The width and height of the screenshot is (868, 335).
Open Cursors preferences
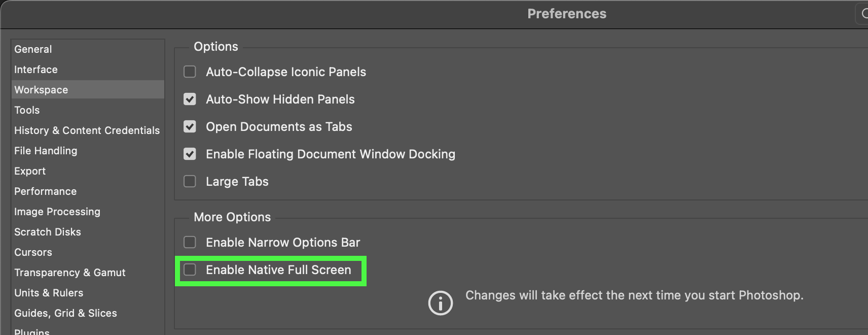[33, 252]
